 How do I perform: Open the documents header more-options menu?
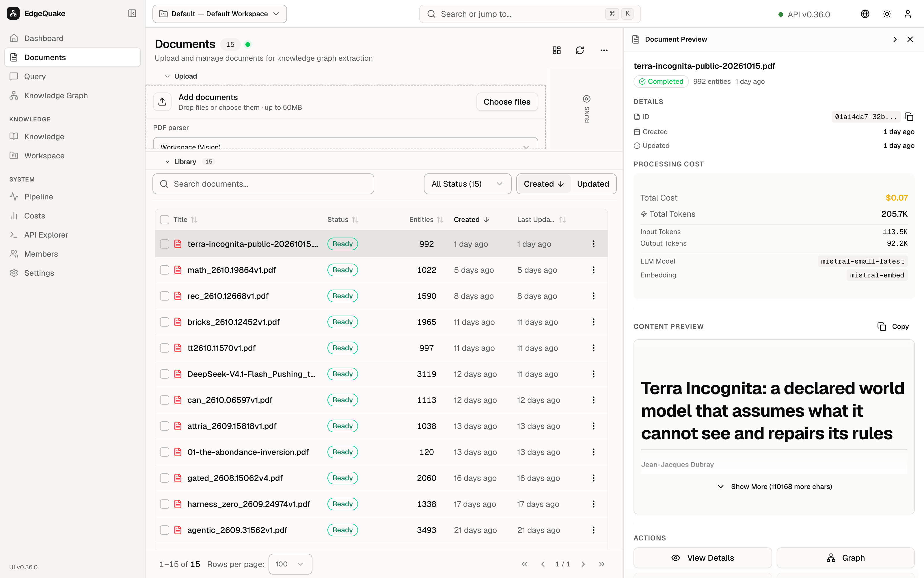pyautogui.click(x=604, y=51)
